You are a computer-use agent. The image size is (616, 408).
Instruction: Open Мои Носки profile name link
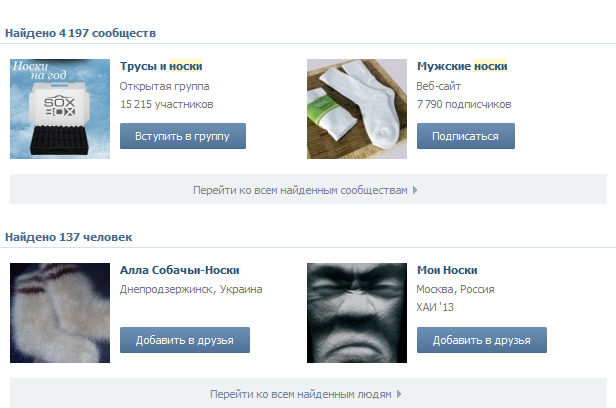click(x=447, y=270)
